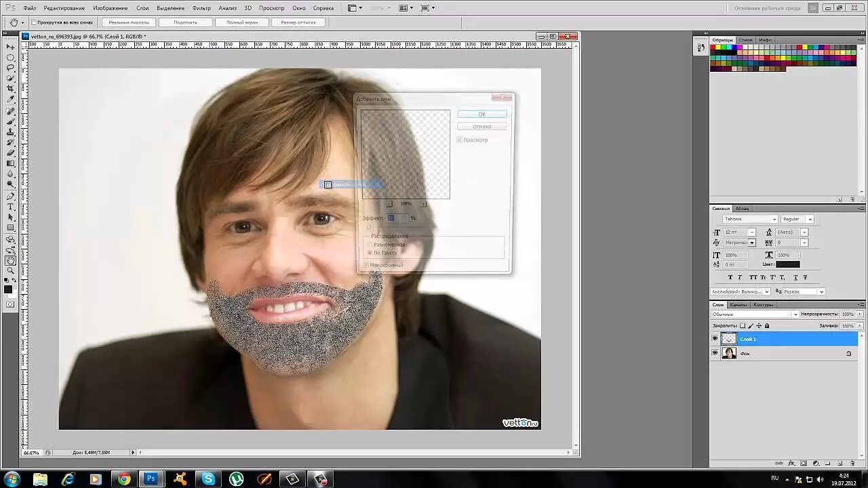Open Google Chrome from the taskbar
The image size is (868, 488).
tap(124, 479)
